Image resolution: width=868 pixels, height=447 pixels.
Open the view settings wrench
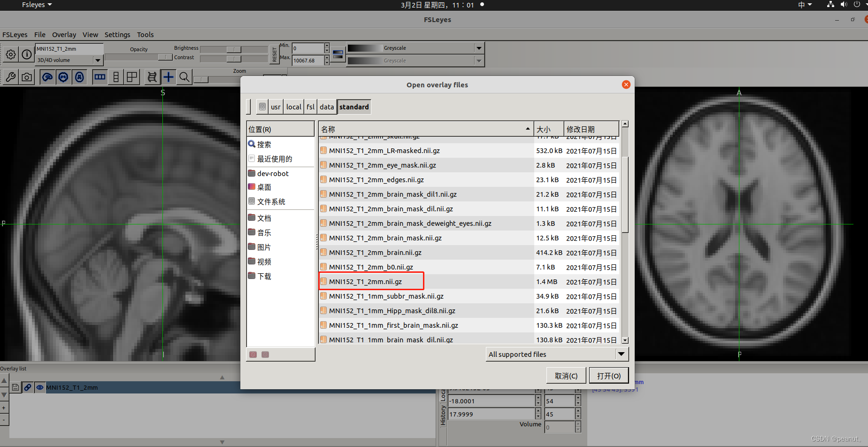10,77
